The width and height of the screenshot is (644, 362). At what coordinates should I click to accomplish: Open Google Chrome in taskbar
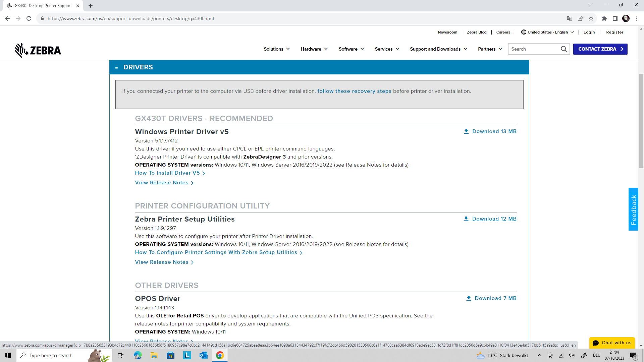(220, 355)
